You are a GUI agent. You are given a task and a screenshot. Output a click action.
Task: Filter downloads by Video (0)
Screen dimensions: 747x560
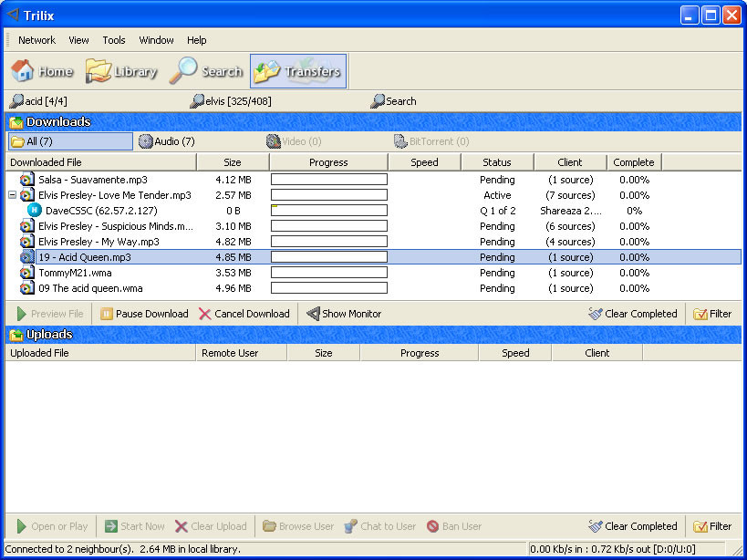(x=294, y=141)
